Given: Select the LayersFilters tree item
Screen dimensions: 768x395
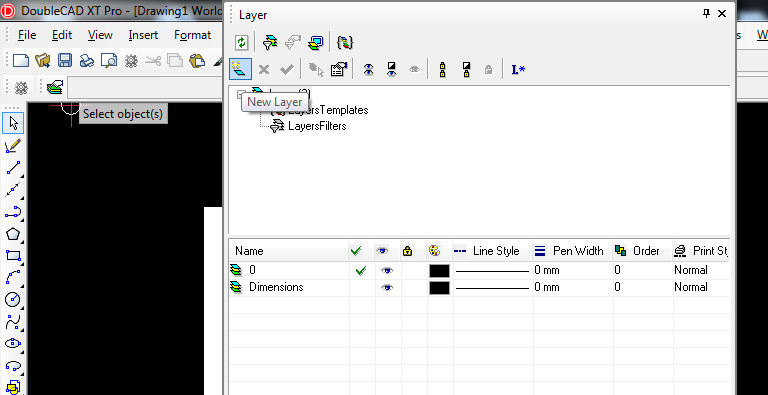Looking at the screenshot, I should click(x=317, y=126).
